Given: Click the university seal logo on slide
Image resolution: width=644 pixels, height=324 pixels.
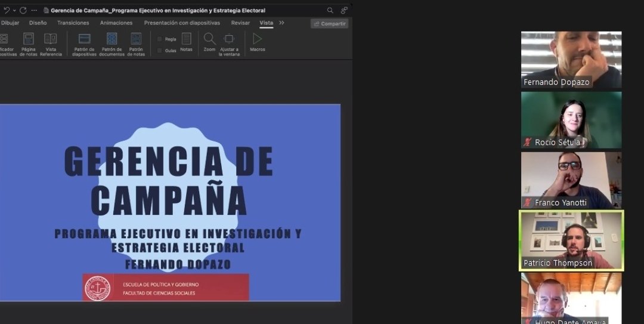Looking at the screenshot, I should (97, 288).
